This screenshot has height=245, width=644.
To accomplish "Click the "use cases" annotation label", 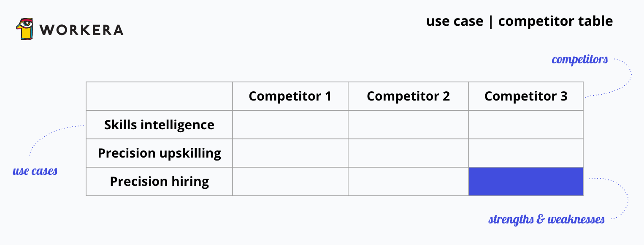I will pyautogui.click(x=35, y=171).
